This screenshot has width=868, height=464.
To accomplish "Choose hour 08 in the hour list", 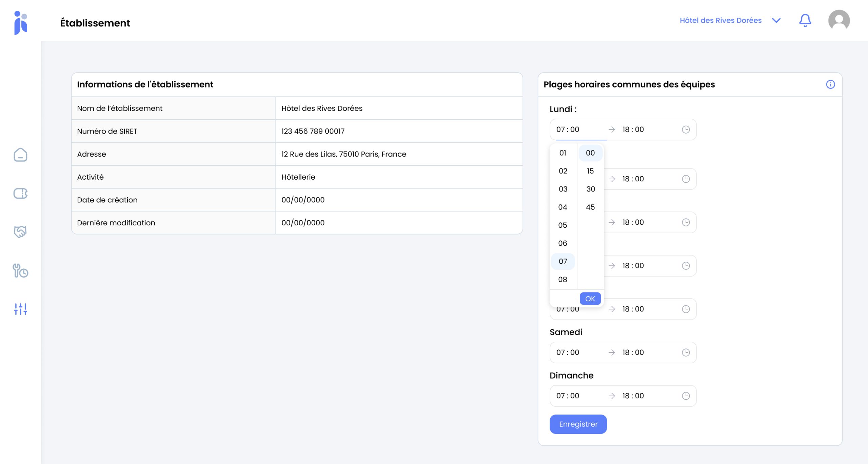I will 563,279.
